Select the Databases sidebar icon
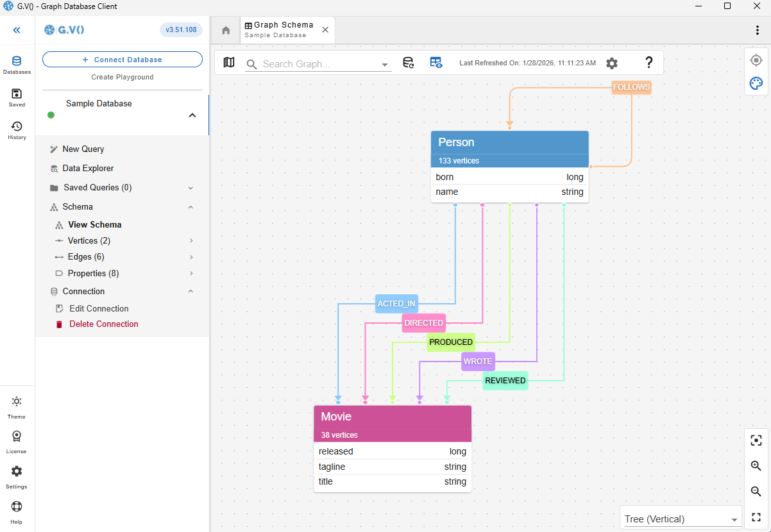The height and width of the screenshot is (532, 771). click(x=17, y=62)
